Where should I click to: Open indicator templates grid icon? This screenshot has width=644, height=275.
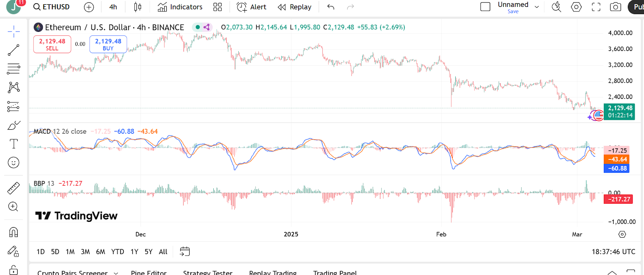click(x=217, y=7)
